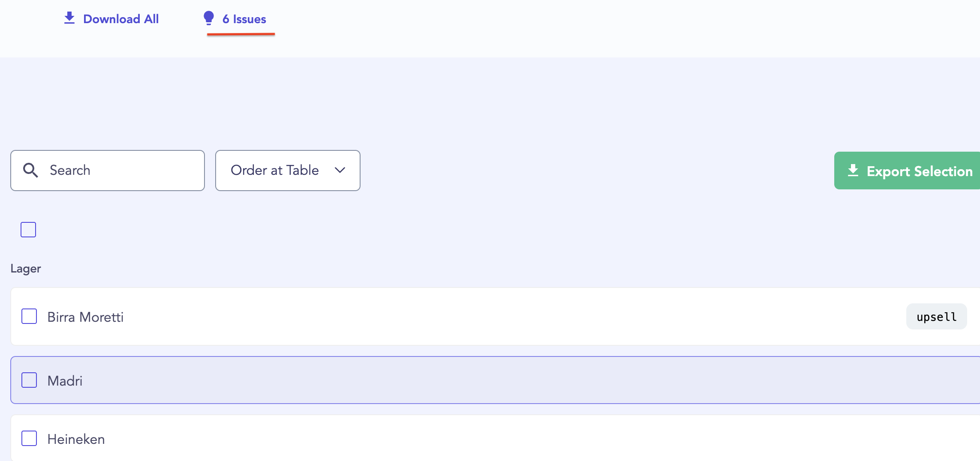The image size is (980, 461).
Task: Click the Birra Moretti item name
Action: pyautogui.click(x=85, y=317)
